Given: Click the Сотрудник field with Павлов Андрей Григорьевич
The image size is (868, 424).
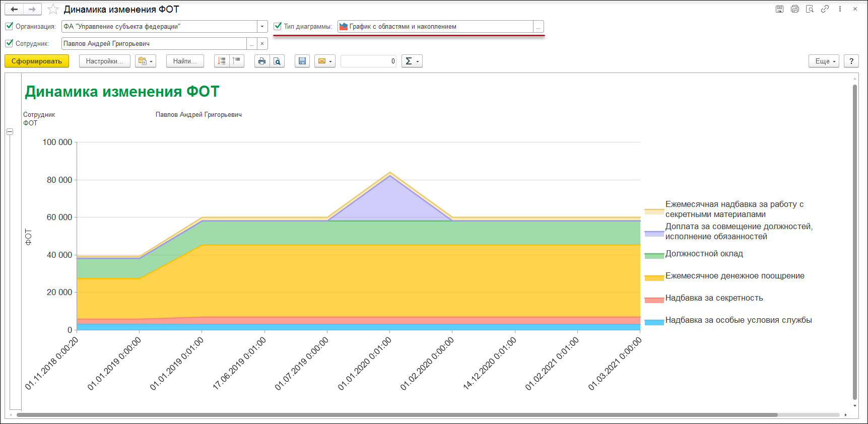Looking at the screenshot, I should tap(154, 44).
